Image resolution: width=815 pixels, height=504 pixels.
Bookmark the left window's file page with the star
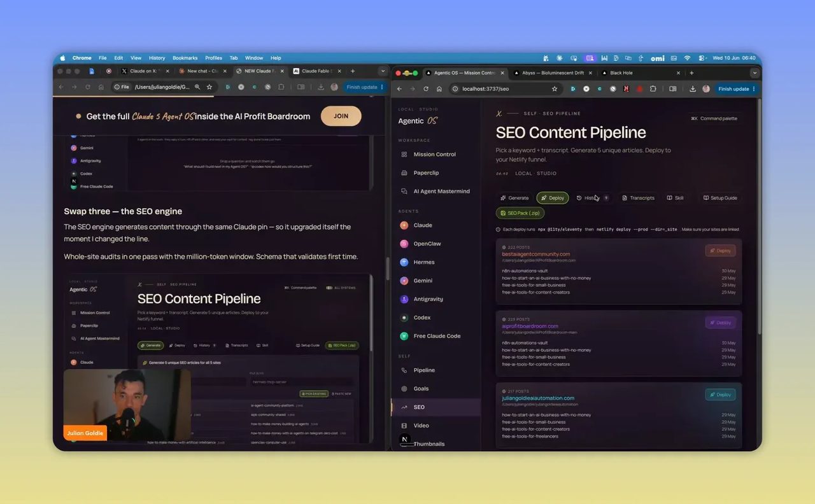coord(209,87)
